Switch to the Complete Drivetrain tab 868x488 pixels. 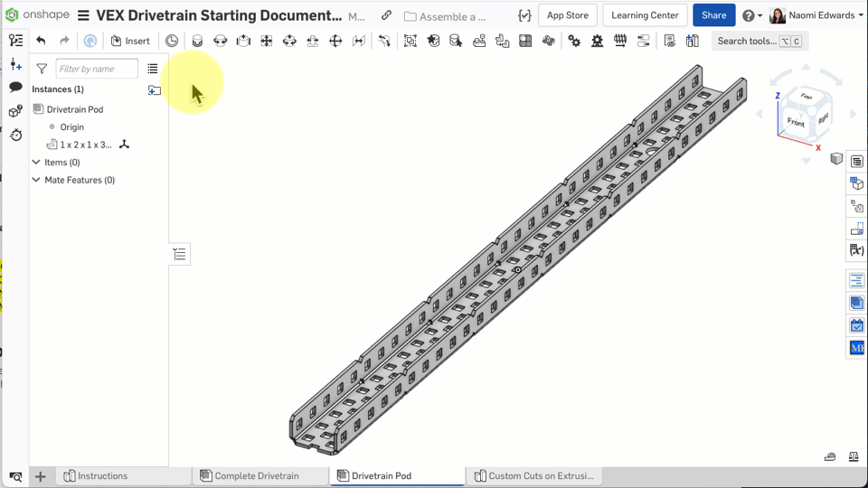coord(256,476)
